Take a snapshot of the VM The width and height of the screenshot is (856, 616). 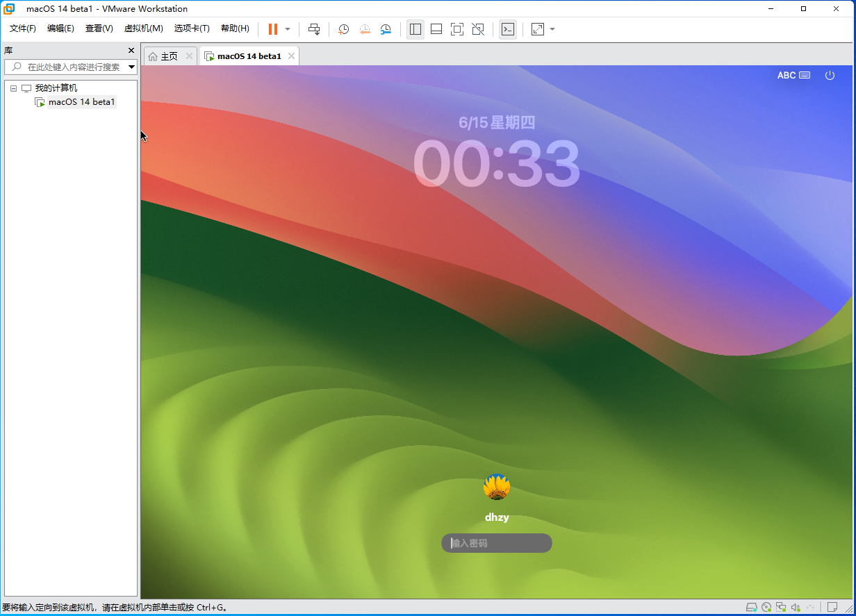pyautogui.click(x=343, y=29)
